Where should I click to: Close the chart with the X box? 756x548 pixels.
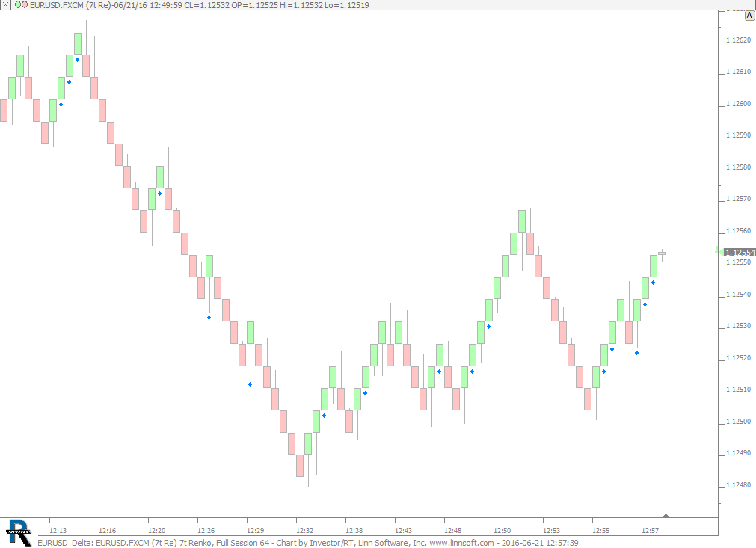[4, 4]
